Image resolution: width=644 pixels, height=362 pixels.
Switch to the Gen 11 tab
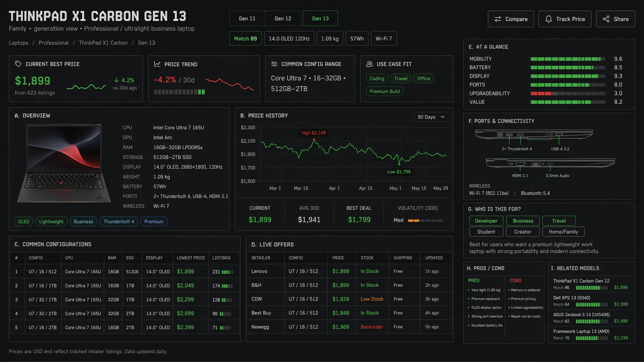coord(247,18)
